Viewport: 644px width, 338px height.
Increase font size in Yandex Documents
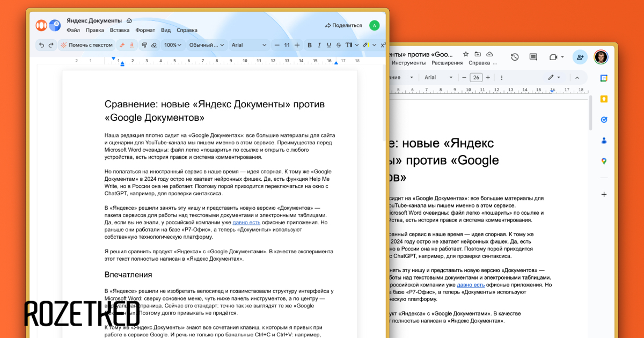297,45
